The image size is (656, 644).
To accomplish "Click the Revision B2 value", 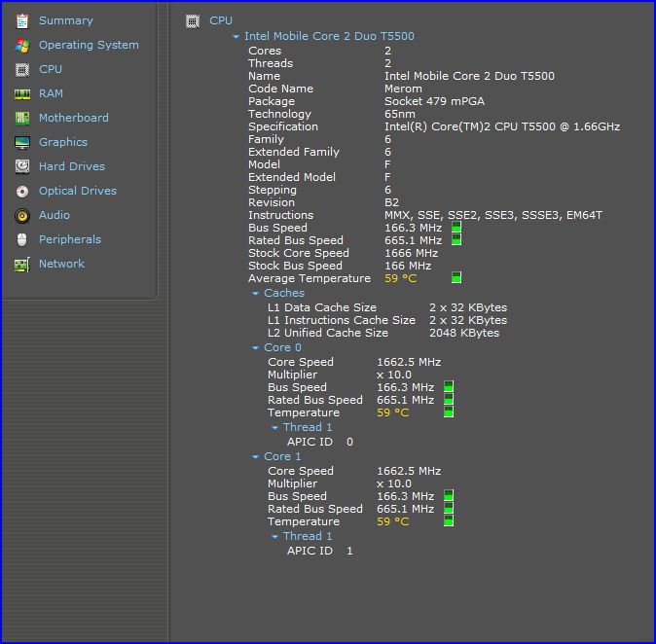I will [x=391, y=202].
